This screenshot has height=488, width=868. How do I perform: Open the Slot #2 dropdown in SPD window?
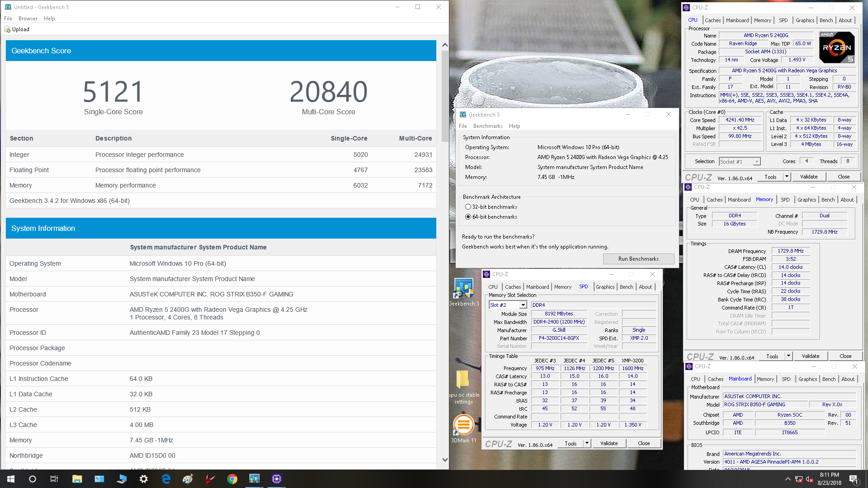(508, 305)
